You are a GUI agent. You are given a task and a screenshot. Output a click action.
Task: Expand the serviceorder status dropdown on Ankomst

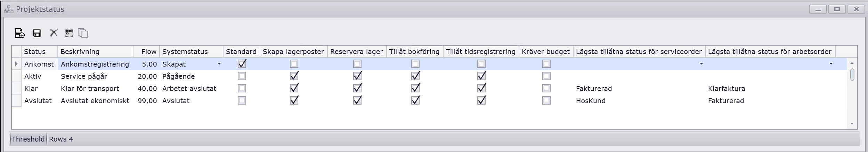[x=701, y=64]
